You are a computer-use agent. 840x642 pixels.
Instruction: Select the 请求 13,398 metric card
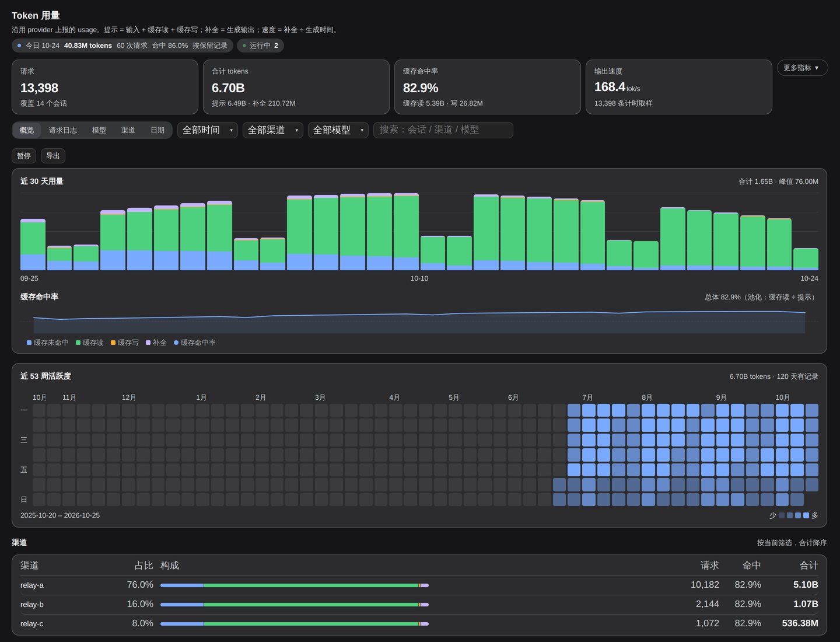[x=105, y=87]
